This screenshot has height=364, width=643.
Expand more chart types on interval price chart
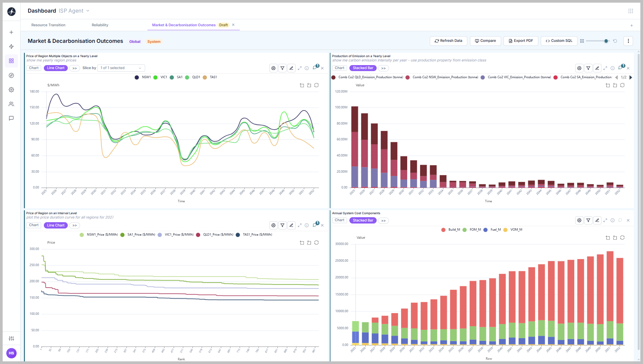coord(75,225)
